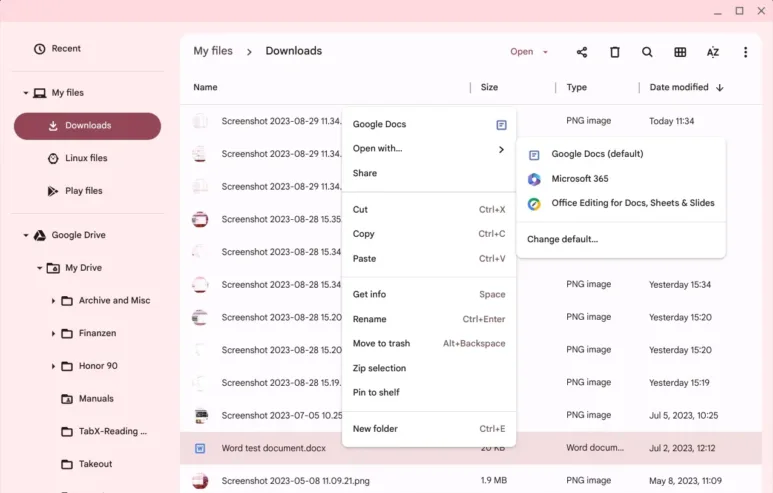Collapse the My files tree section
The image size is (773, 493).
coord(25,93)
